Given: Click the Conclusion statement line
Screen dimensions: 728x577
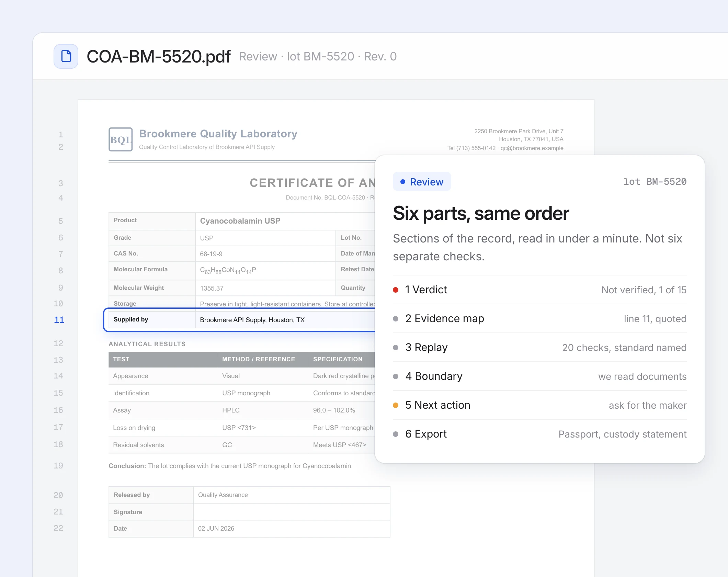Looking at the screenshot, I should (x=230, y=466).
